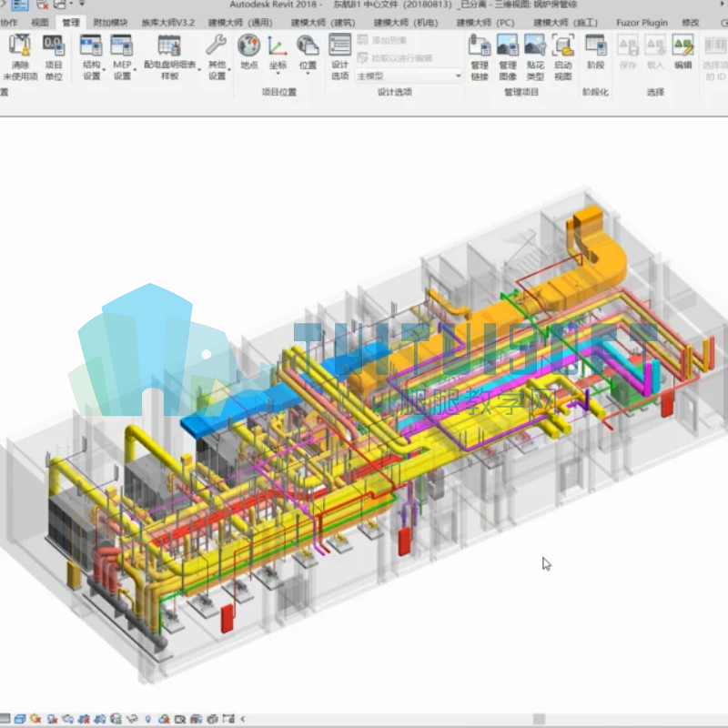The width and height of the screenshot is (728, 728).
Task: Click the greyed 添加到集 button
Action: 382,40
